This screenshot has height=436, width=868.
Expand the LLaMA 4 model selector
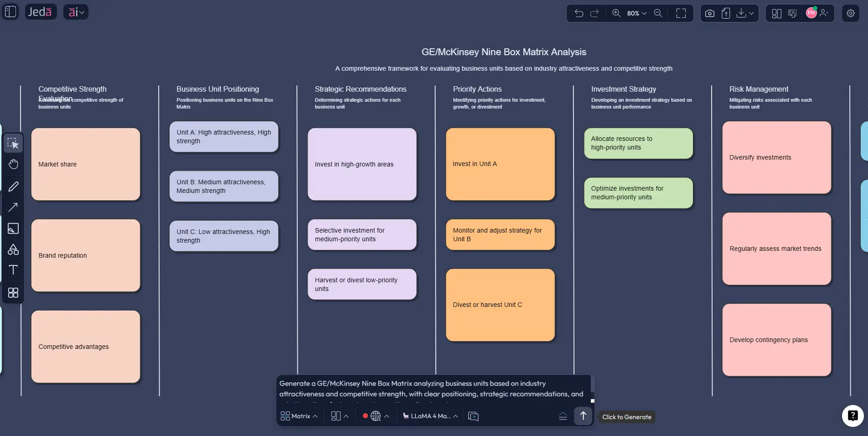pyautogui.click(x=430, y=416)
